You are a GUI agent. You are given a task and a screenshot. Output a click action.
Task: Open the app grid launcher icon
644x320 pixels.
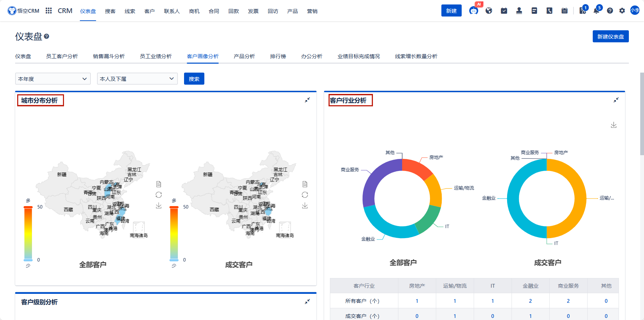[x=49, y=11]
